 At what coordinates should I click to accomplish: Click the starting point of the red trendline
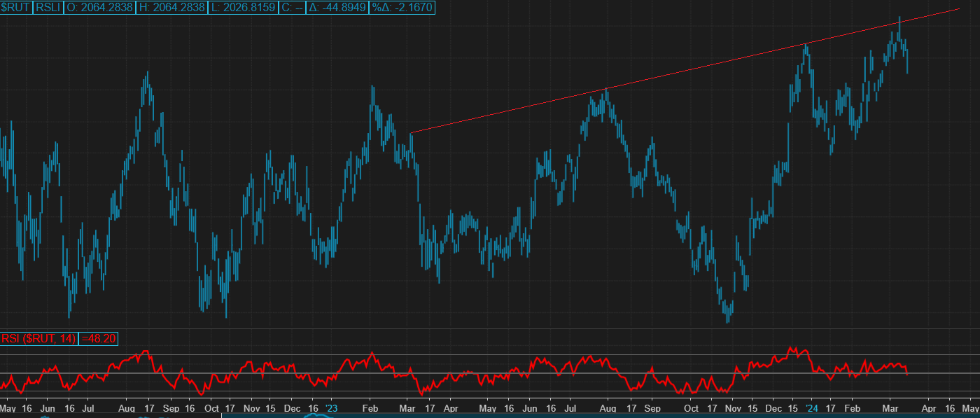pos(412,133)
